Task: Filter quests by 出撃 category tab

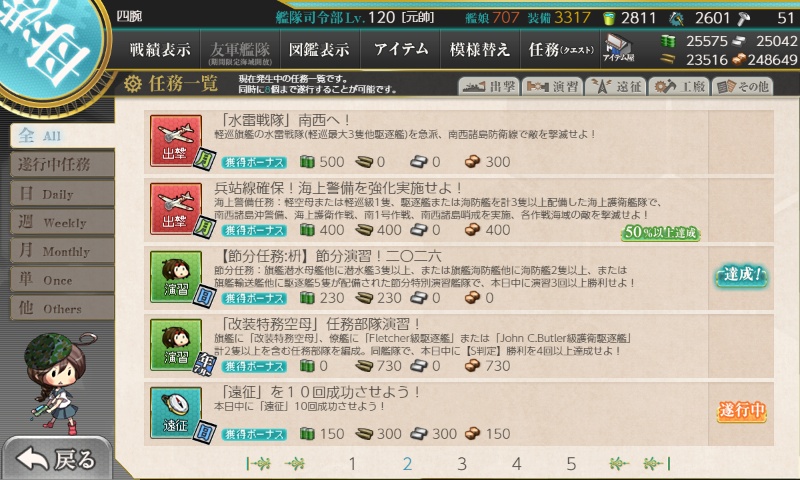Action: click(x=489, y=86)
